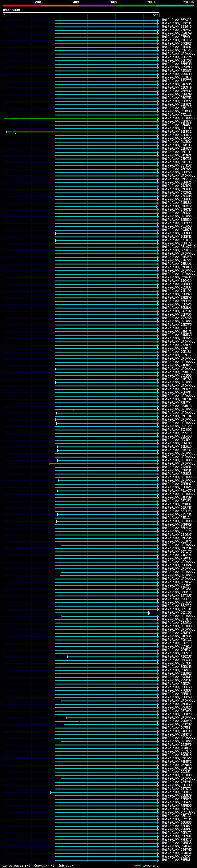
Task: Click green alignment bar of UniRef100_B6KPI2
Action: (x=82, y=132)
